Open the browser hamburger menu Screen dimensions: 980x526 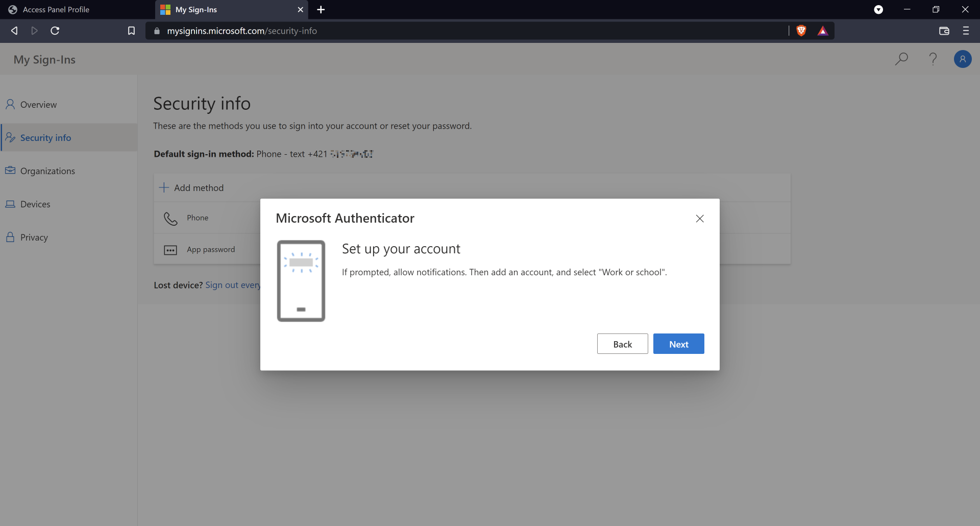[966, 31]
